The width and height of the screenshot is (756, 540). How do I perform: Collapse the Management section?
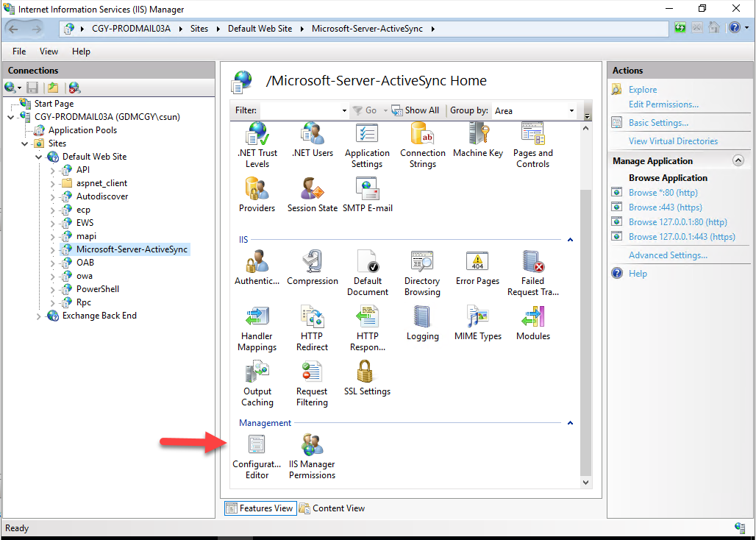pos(570,423)
